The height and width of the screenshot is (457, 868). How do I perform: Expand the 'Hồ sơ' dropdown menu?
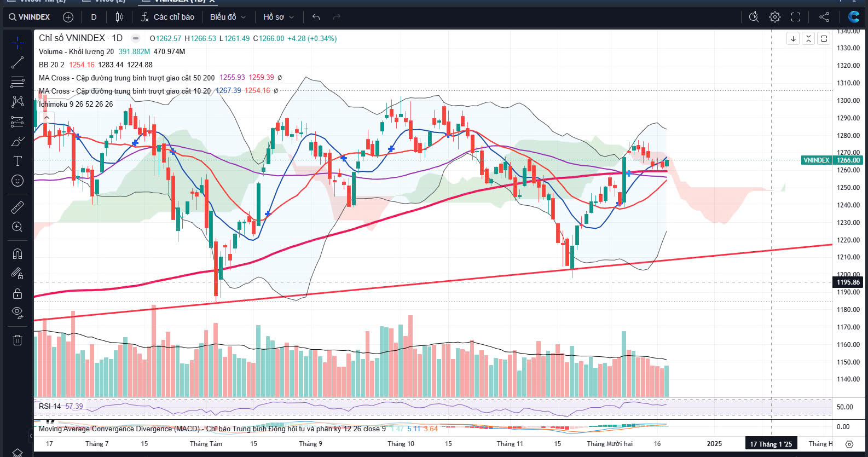(x=279, y=17)
